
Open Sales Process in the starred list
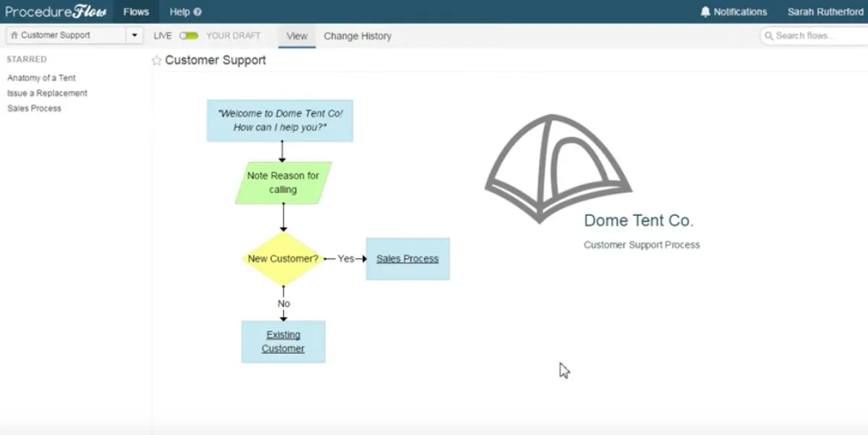point(34,108)
